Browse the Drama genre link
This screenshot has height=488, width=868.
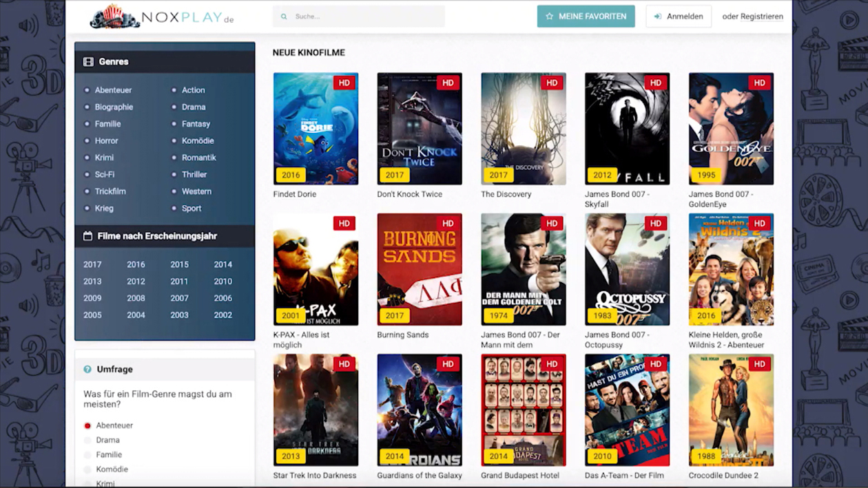coord(194,107)
